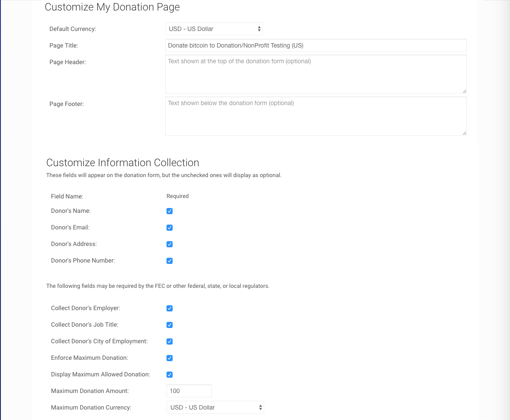Click the Page Title input field
The width and height of the screenshot is (510, 420).
click(x=316, y=45)
